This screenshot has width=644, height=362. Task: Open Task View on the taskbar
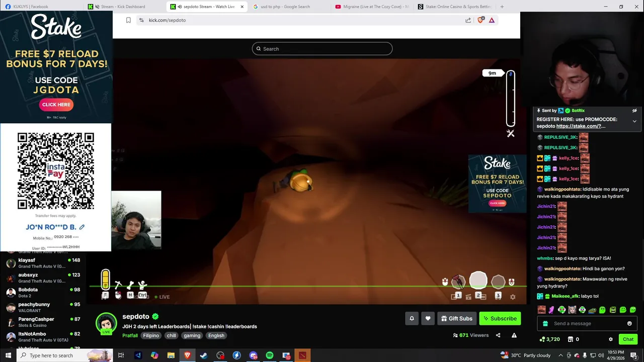pyautogui.click(x=121, y=355)
